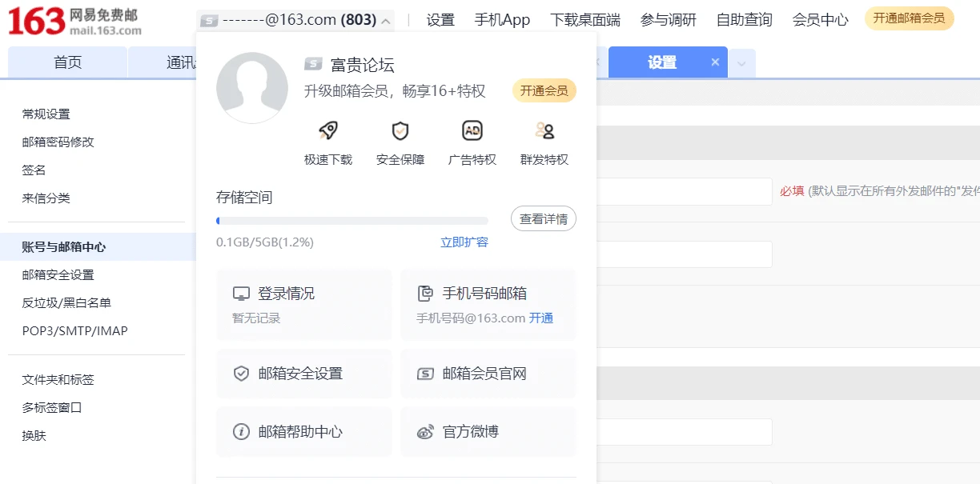Select 反垃圾/黑白名单 in the settings sidebar
Screen dimensions: 980x484
66,303
